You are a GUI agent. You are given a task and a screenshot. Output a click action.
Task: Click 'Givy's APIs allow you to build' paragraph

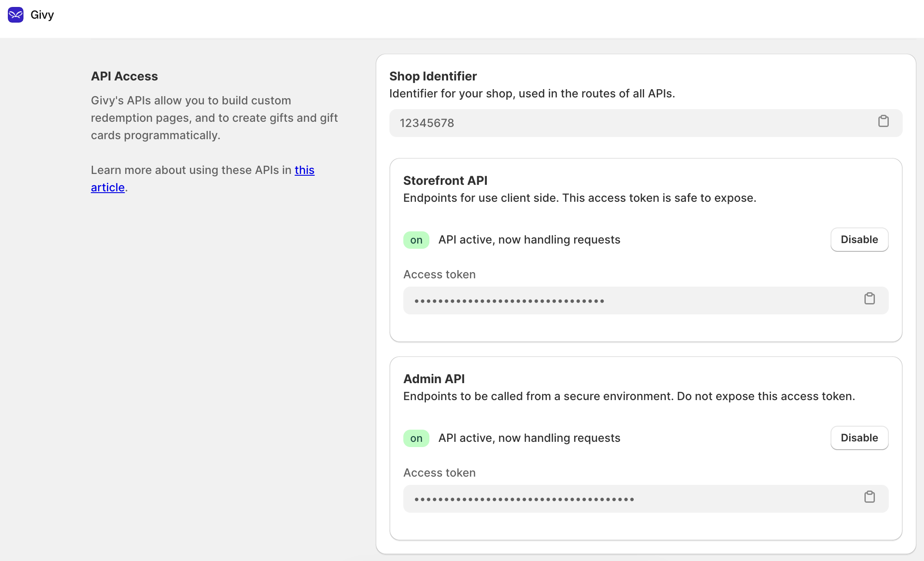[214, 118]
